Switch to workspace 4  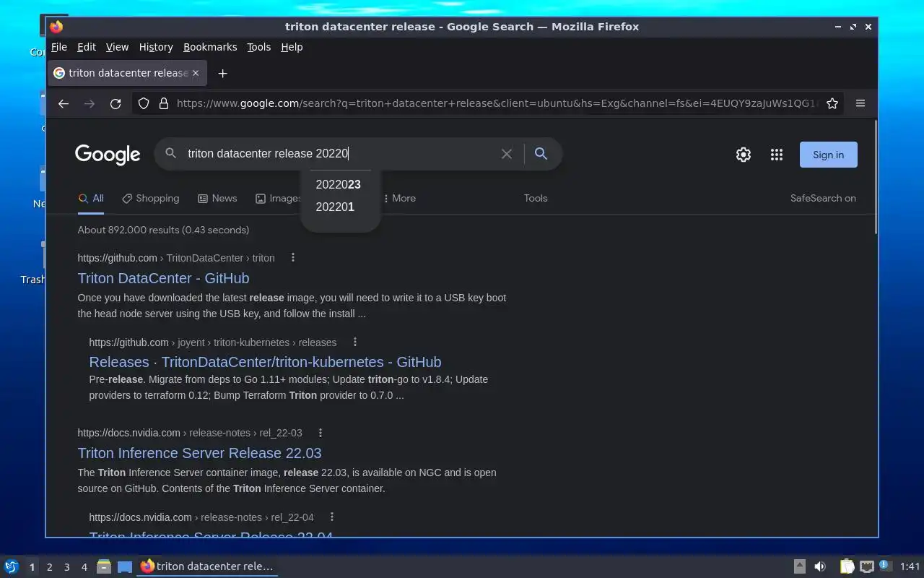(x=84, y=567)
